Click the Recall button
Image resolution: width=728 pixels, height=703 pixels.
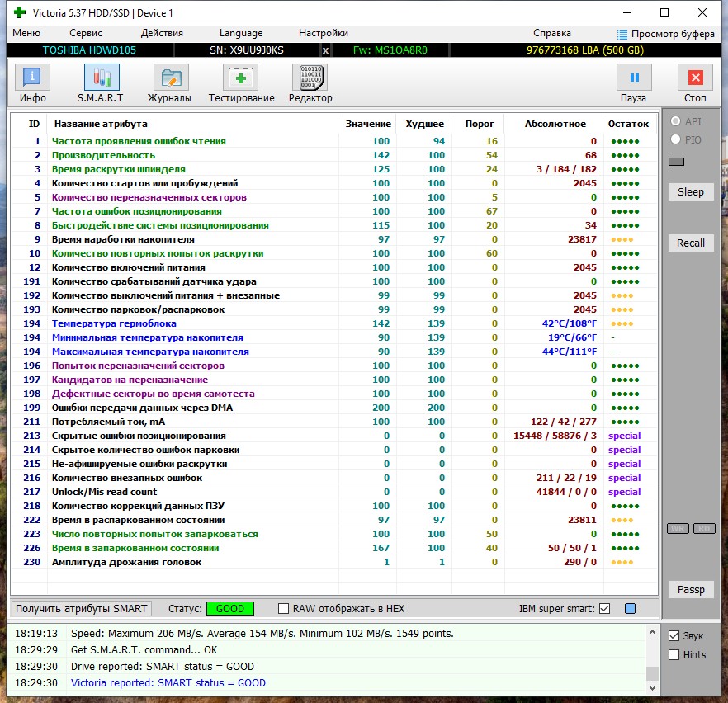[x=691, y=243]
